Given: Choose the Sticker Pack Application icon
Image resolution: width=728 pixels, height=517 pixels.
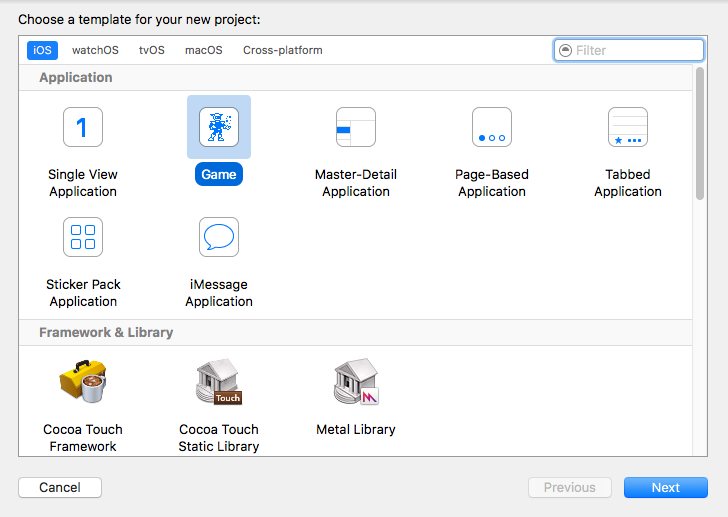Looking at the screenshot, I should tap(83, 237).
